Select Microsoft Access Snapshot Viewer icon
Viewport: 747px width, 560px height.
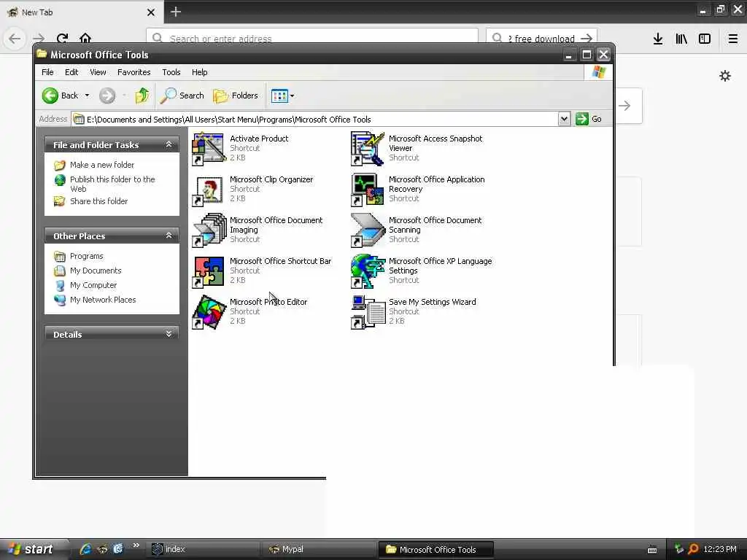click(368, 149)
